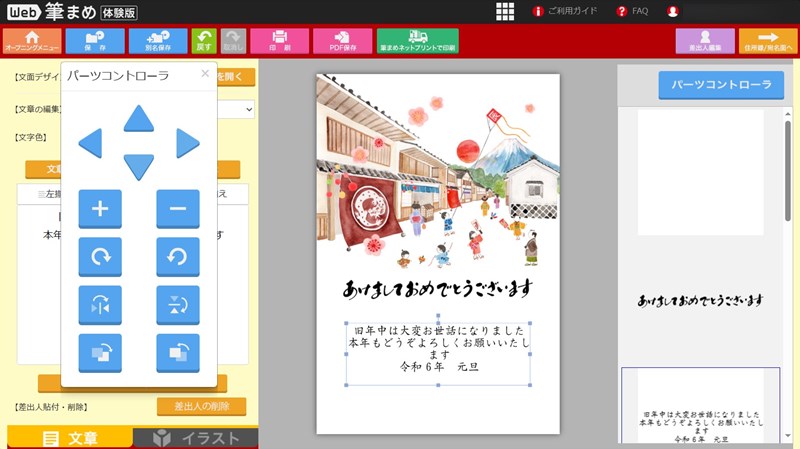The image size is (800, 449).
Task: Click the empty top thumbnail in right panel
Action: (x=700, y=172)
